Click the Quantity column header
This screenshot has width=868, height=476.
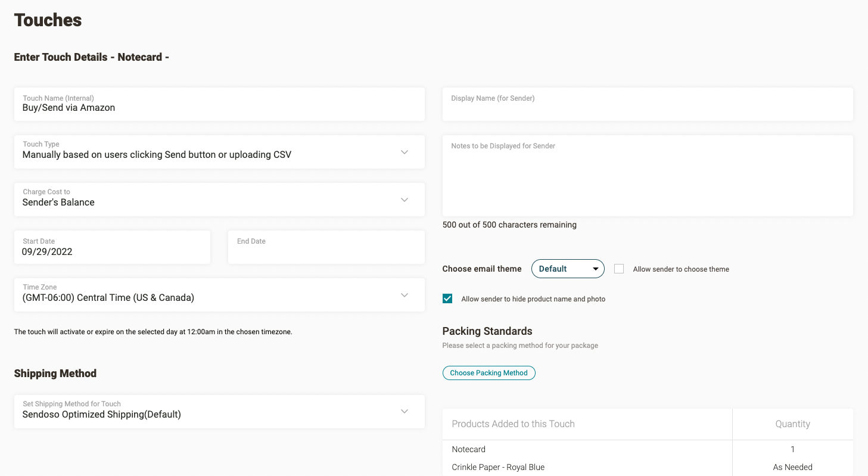[x=793, y=424]
